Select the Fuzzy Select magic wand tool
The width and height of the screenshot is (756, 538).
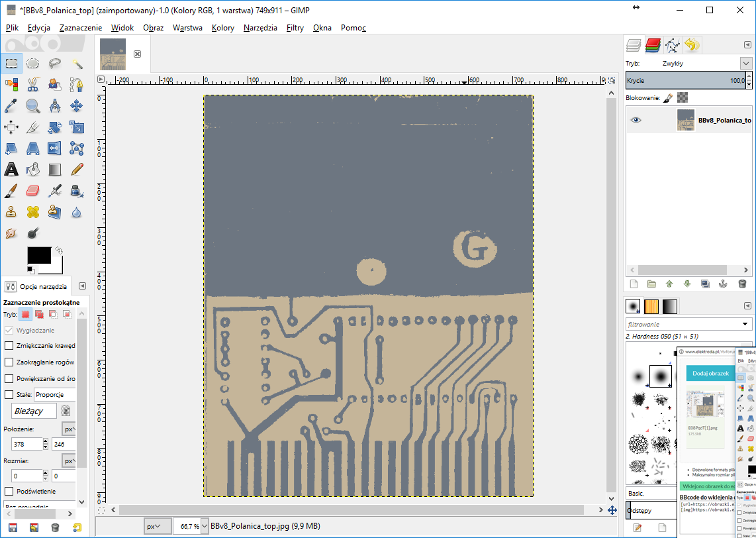[x=77, y=63]
